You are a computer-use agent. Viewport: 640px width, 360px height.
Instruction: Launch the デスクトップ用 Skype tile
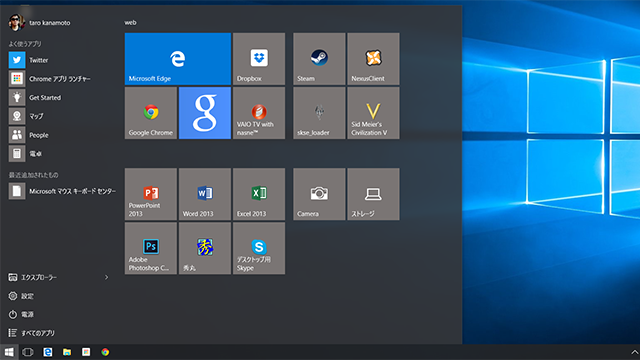pyautogui.click(x=259, y=248)
